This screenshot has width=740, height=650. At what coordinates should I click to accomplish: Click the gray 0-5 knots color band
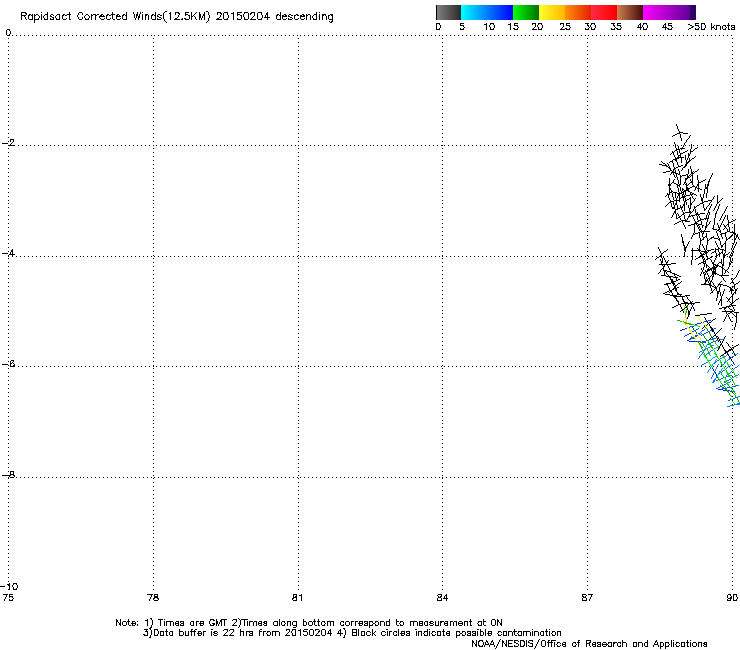tap(448, 12)
